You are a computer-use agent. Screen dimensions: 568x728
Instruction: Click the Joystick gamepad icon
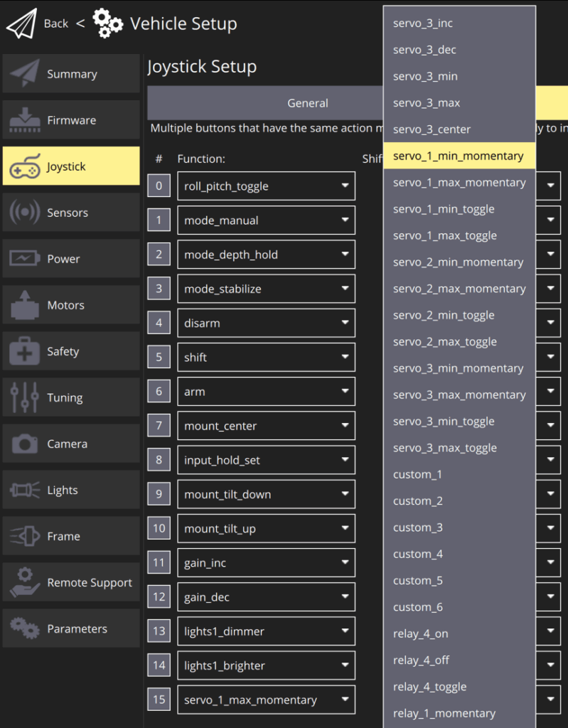click(25, 166)
